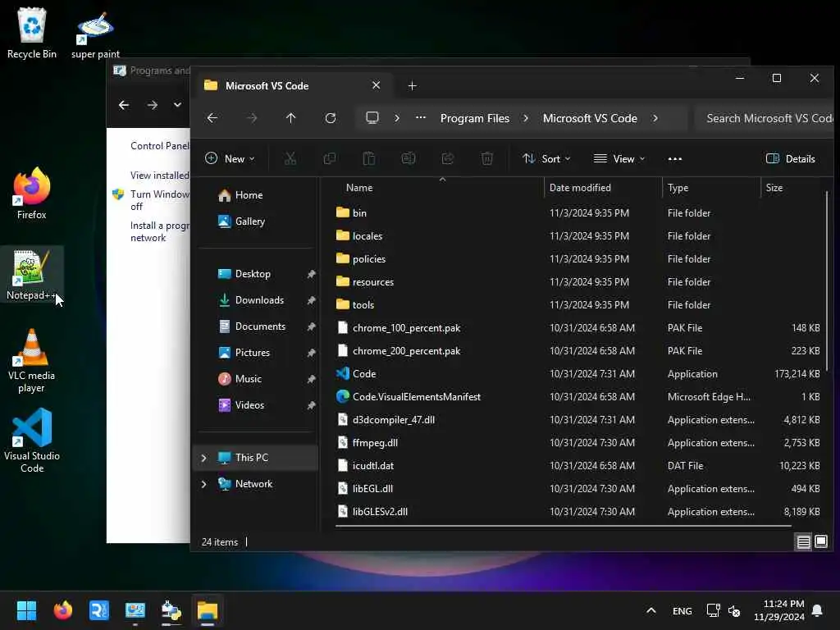The image size is (840, 630).
Task: Add a new Explorer tab
Action: tap(412, 85)
